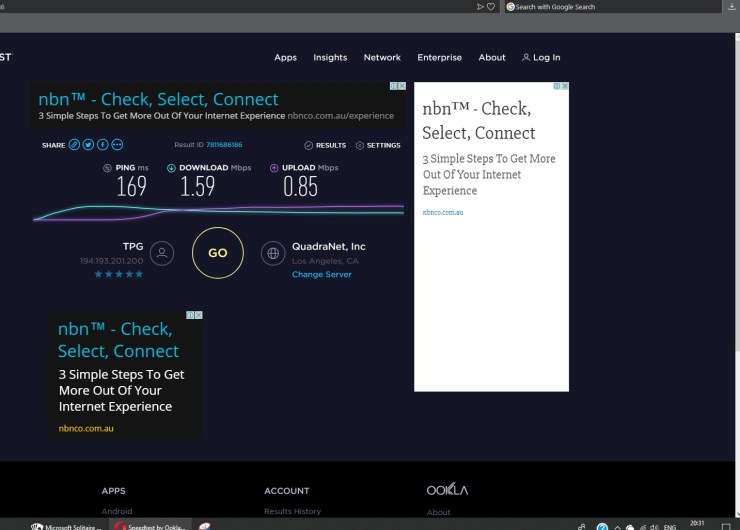Screen dimensions: 740x530
Task: Open the blue help tray icon
Action: pos(602,526)
